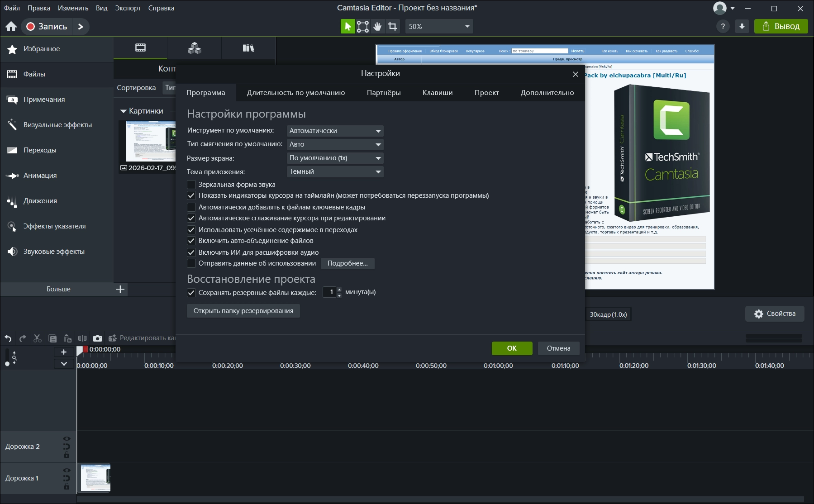The height and width of the screenshot is (504, 814).
Task: Select the crop tool icon
Action: tap(393, 27)
